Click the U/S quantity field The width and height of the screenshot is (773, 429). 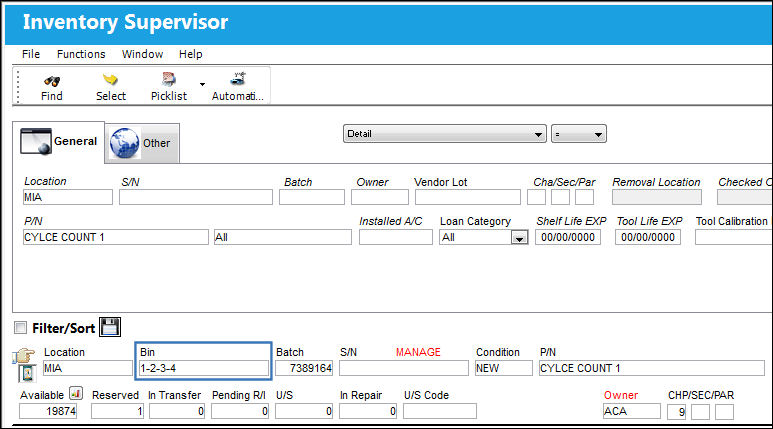(x=304, y=411)
